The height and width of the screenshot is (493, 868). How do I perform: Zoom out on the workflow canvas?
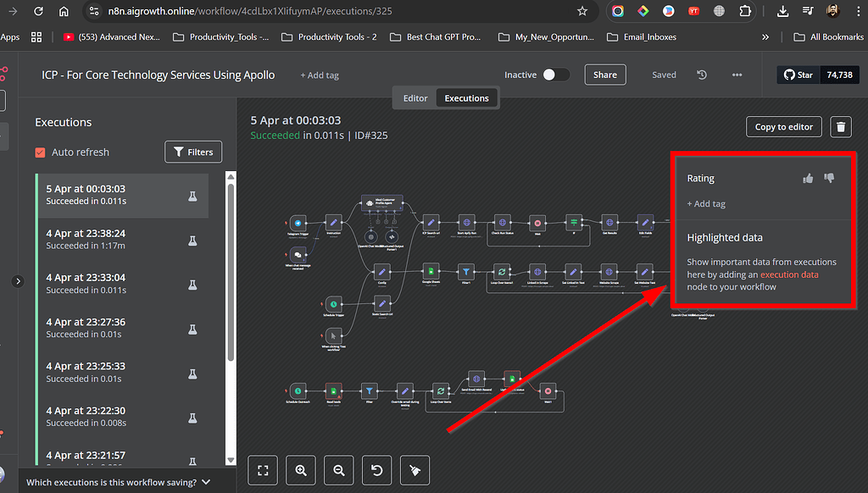[339, 470]
